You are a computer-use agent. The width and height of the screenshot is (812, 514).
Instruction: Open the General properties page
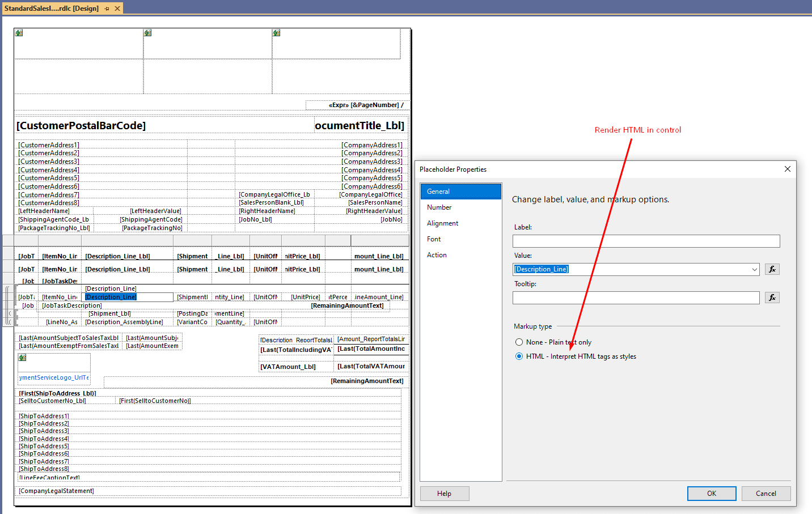click(461, 192)
